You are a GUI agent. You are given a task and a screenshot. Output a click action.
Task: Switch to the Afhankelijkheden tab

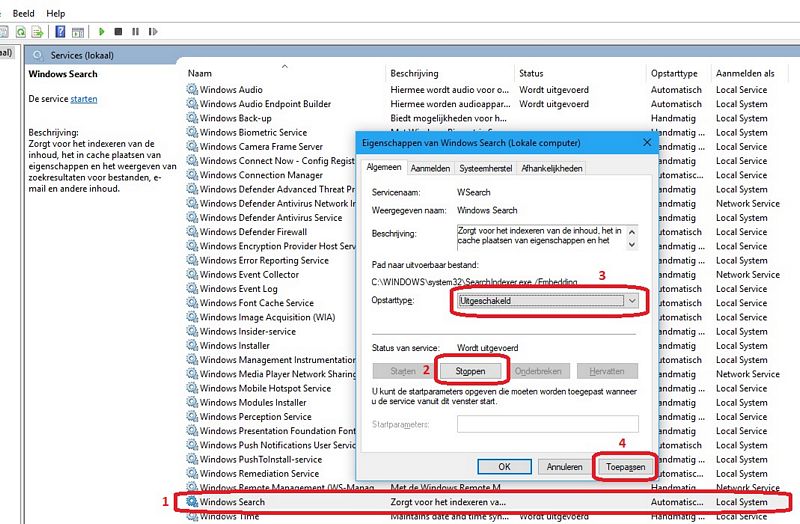point(552,168)
